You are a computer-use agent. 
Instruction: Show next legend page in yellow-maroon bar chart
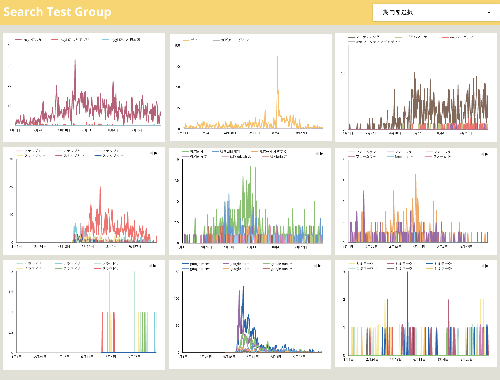click(x=487, y=266)
